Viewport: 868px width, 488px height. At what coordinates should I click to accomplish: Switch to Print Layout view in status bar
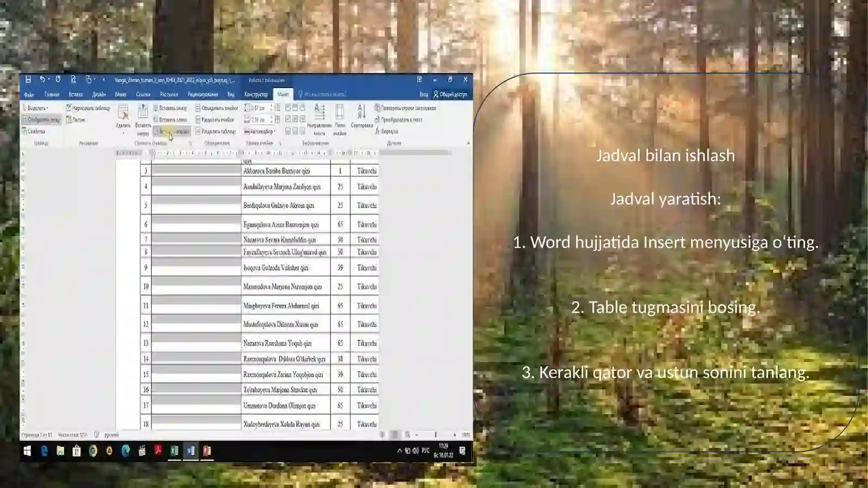(394, 435)
